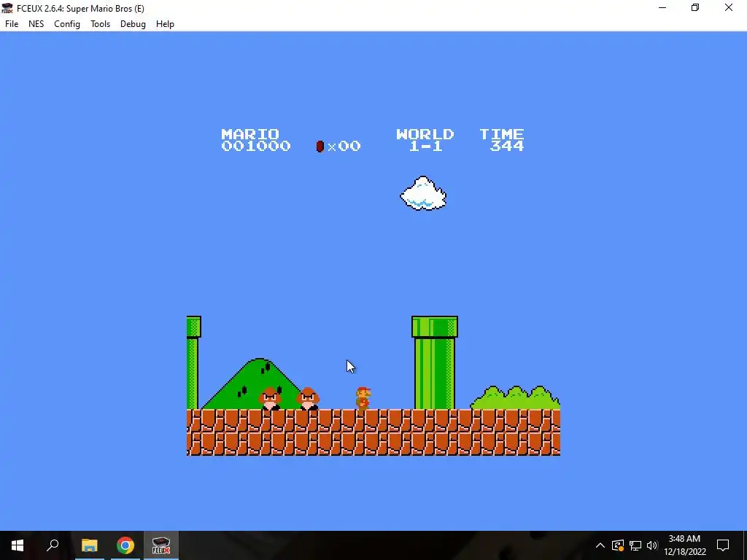The height and width of the screenshot is (560, 747).
Task: Click the WORLD 1-1 text
Action: coord(425,139)
